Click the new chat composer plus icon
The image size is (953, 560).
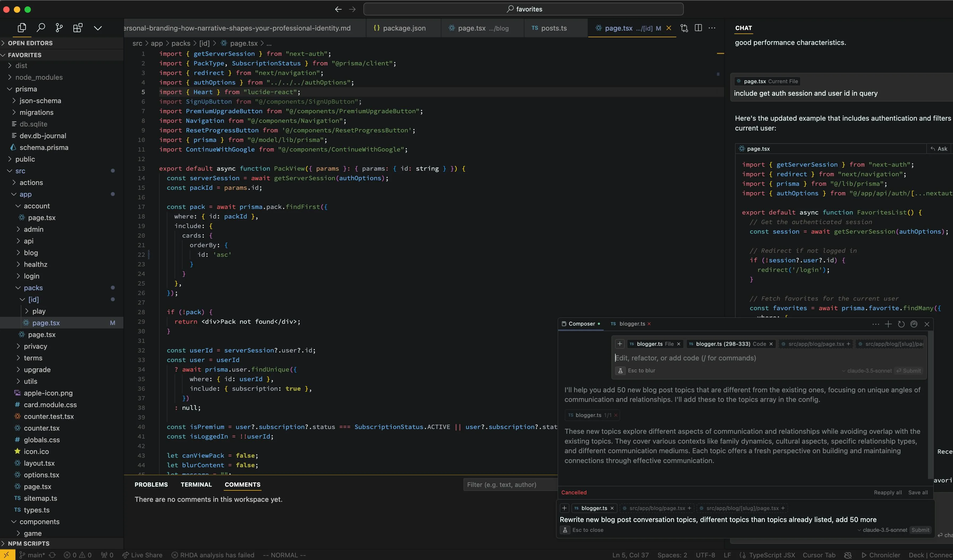tap(888, 323)
